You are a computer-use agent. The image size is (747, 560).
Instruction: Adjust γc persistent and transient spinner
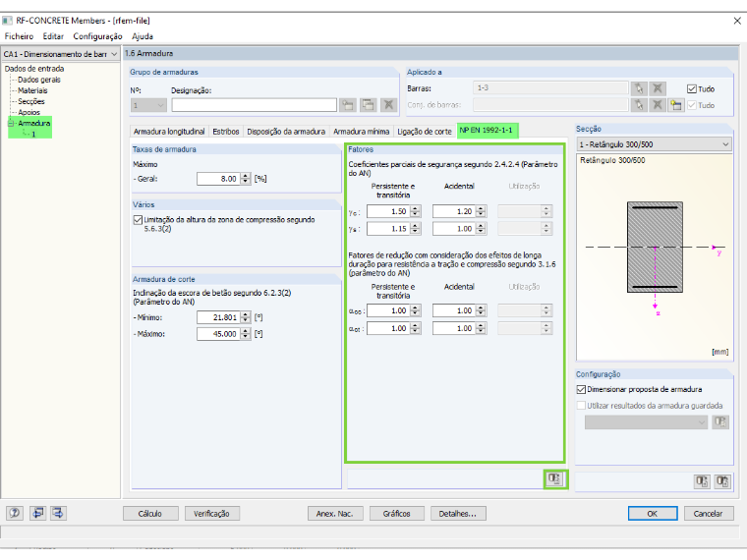click(x=416, y=211)
